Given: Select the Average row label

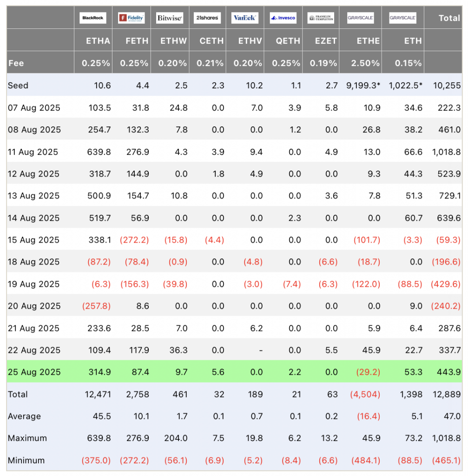Looking at the screenshot, I should tap(24, 416).
